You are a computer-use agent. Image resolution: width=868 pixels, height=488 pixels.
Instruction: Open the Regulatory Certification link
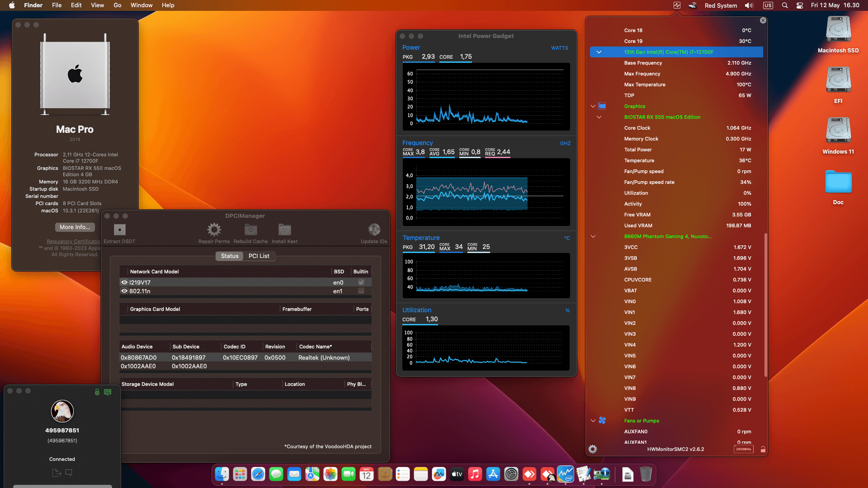[74, 241]
